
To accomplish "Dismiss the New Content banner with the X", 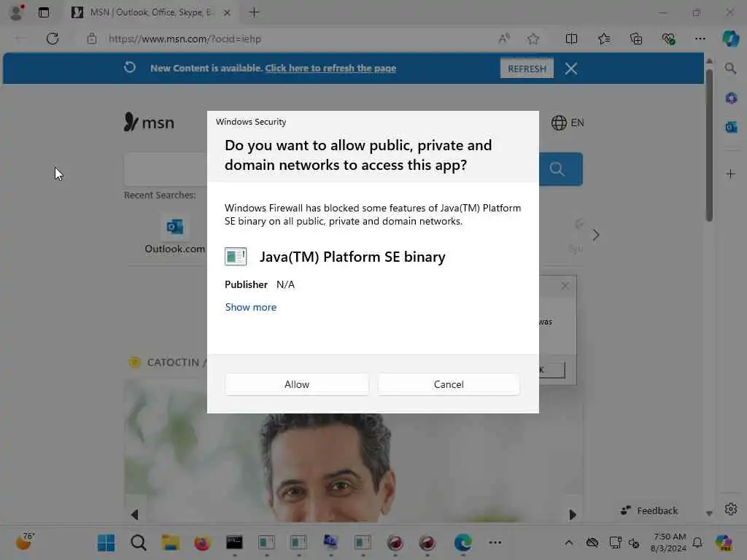I will (571, 69).
